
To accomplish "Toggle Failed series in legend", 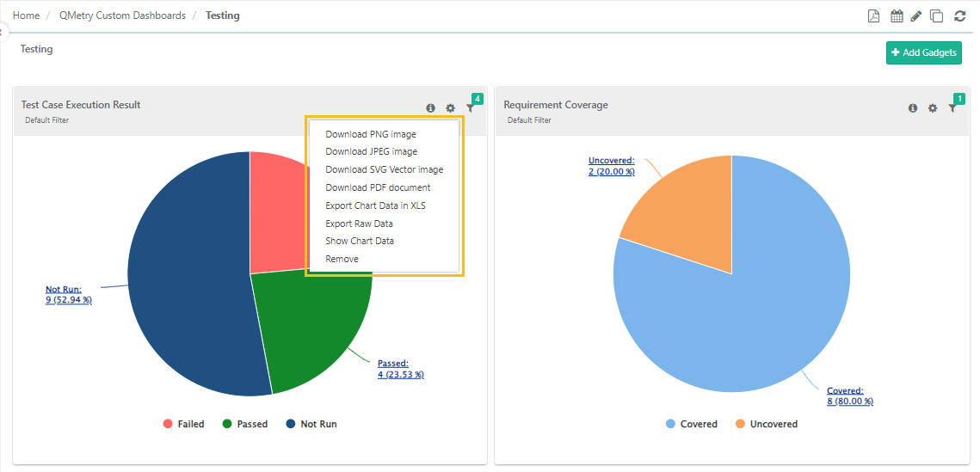I will (x=184, y=424).
